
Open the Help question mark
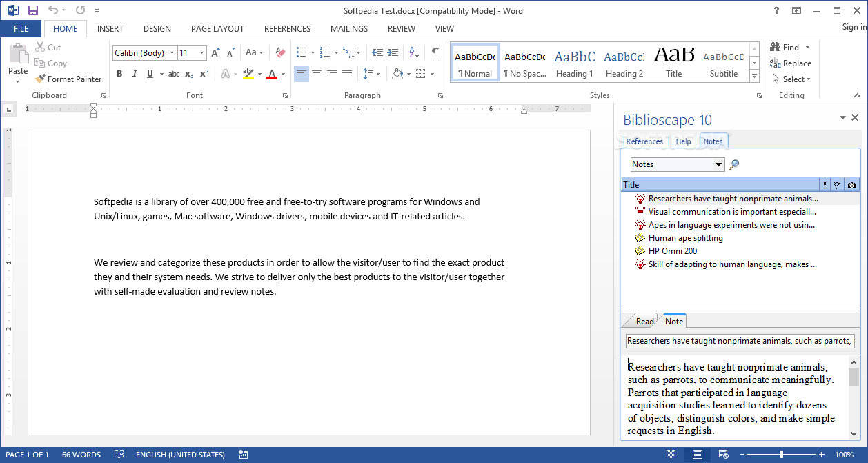(x=777, y=10)
